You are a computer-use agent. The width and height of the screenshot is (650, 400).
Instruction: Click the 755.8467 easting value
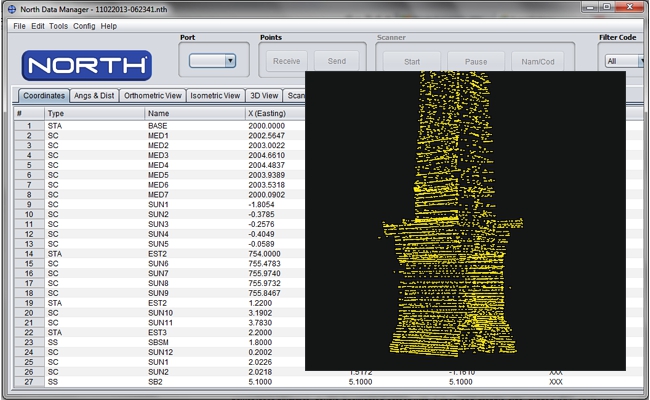(264, 293)
